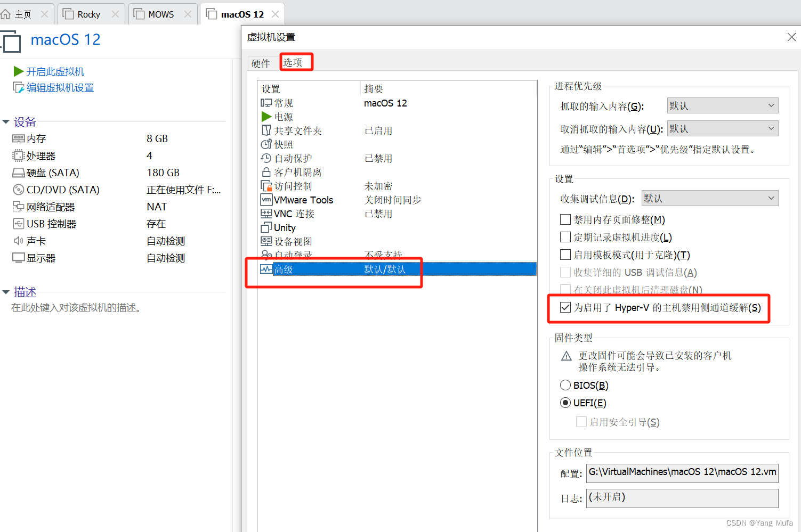This screenshot has height=532, width=801.
Task: Click the home icon on 主页 tab
Action: (6, 14)
